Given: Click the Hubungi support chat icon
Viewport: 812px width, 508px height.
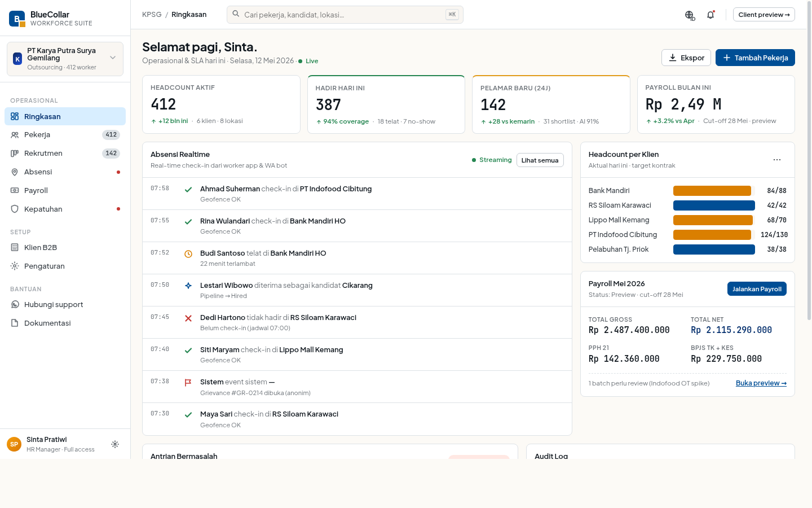Looking at the screenshot, I should click(x=15, y=305).
